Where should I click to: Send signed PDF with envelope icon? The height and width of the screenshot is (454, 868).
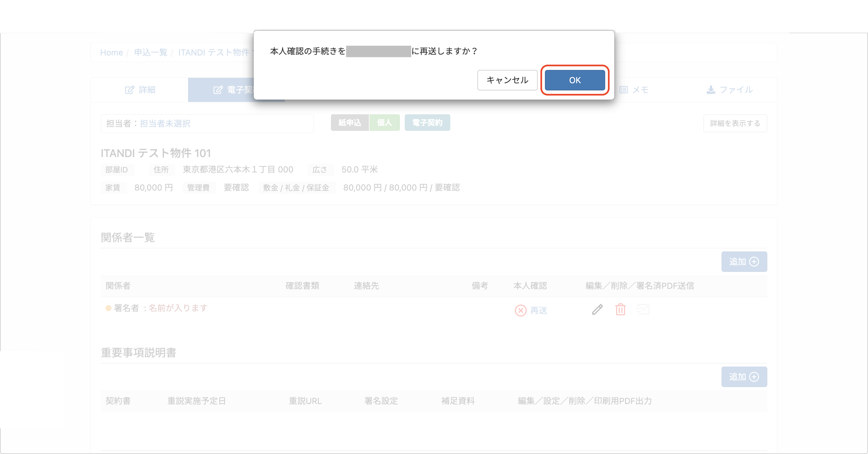click(x=643, y=309)
